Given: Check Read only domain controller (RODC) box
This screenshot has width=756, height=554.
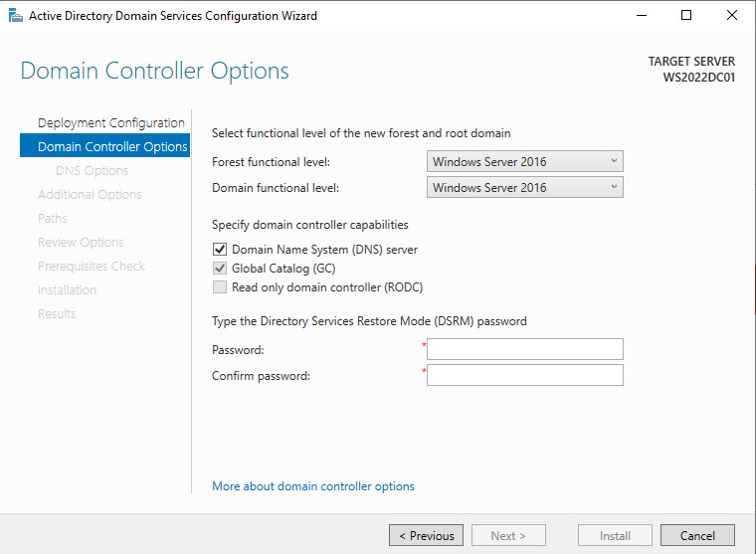Looking at the screenshot, I should (220, 287).
